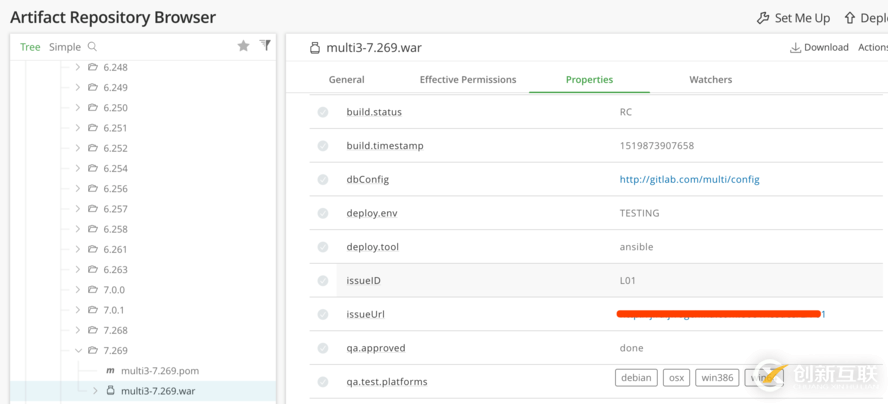Open the Watchers tab

point(710,80)
